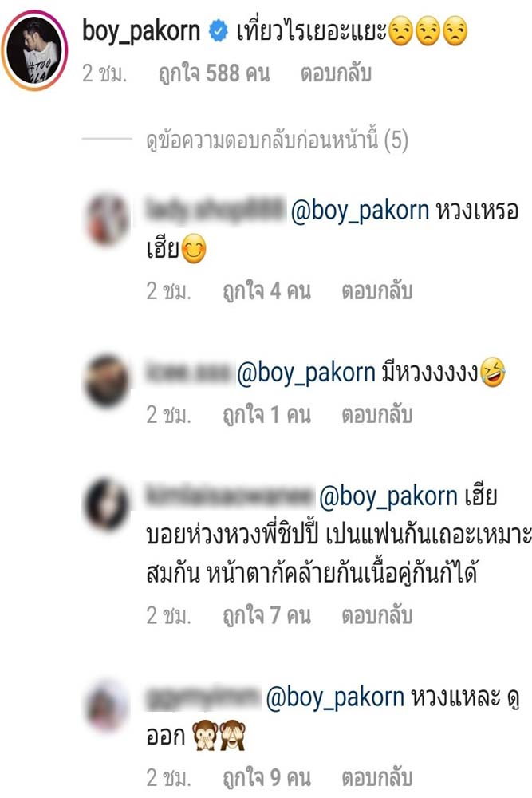Open ถูกใจ 4 คน likes list
The height and width of the screenshot is (798, 532).
(266, 291)
